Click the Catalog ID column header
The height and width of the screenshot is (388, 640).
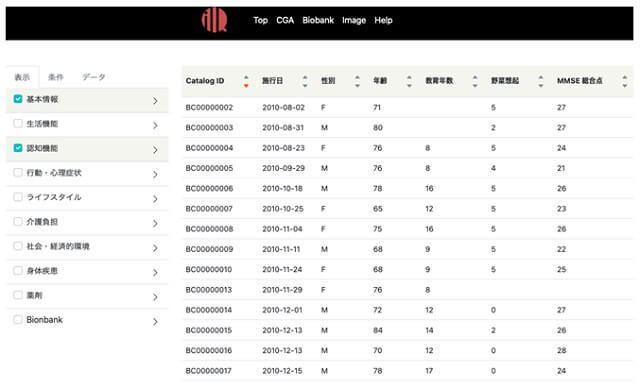pyautogui.click(x=205, y=81)
